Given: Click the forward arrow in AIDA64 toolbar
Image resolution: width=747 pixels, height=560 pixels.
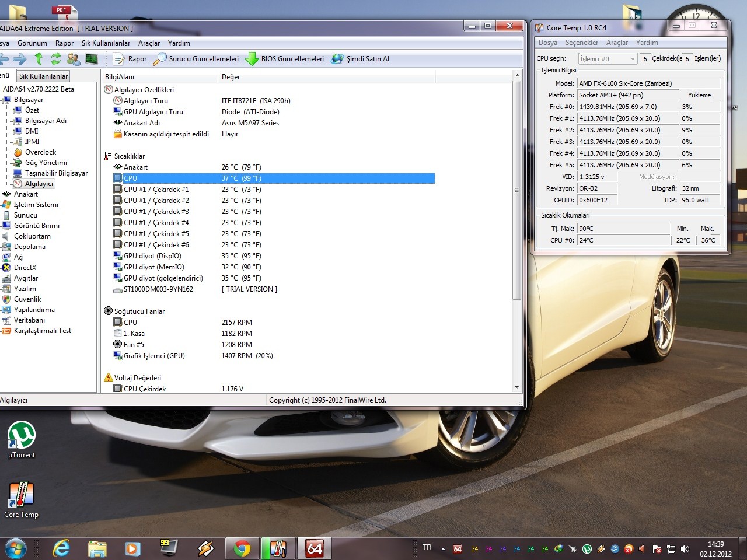Looking at the screenshot, I should click(20, 59).
